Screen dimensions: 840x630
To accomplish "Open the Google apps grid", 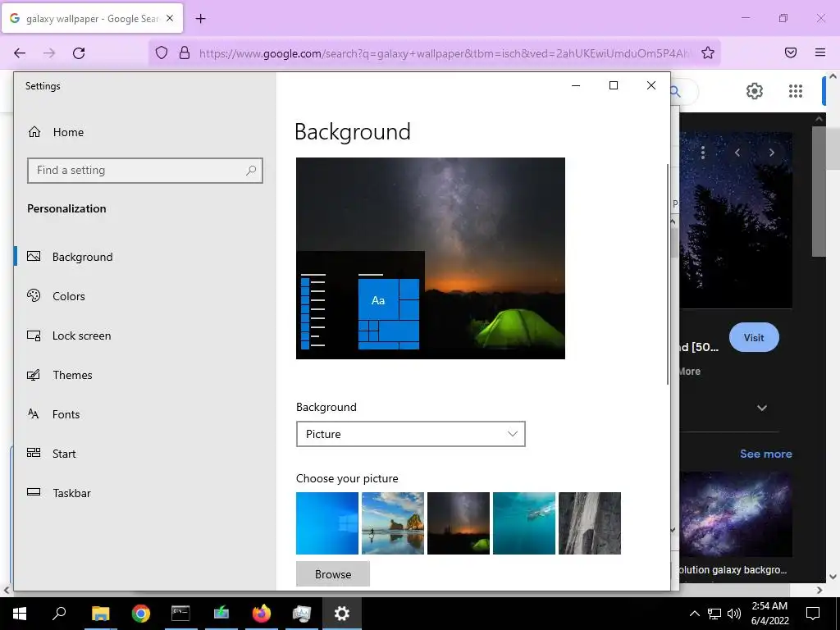I will 796,91.
